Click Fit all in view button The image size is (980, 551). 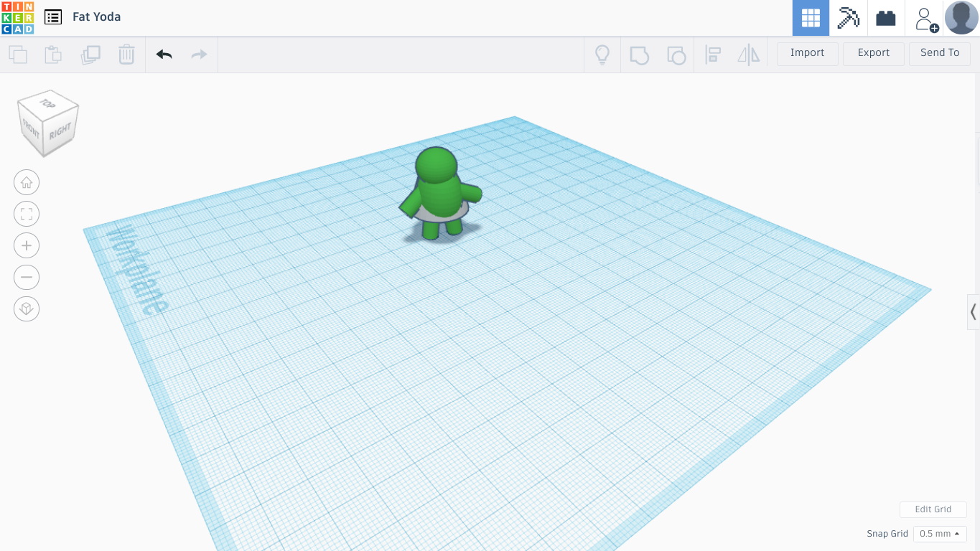point(27,214)
